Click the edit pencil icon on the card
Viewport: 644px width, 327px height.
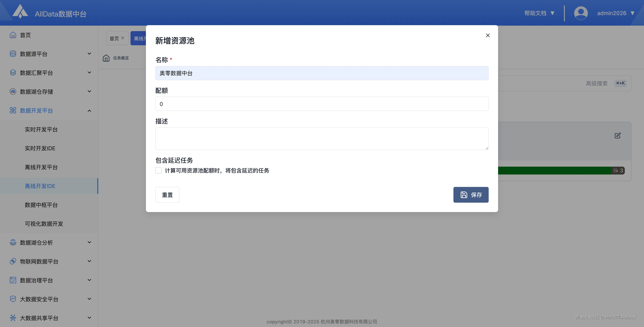617,136
